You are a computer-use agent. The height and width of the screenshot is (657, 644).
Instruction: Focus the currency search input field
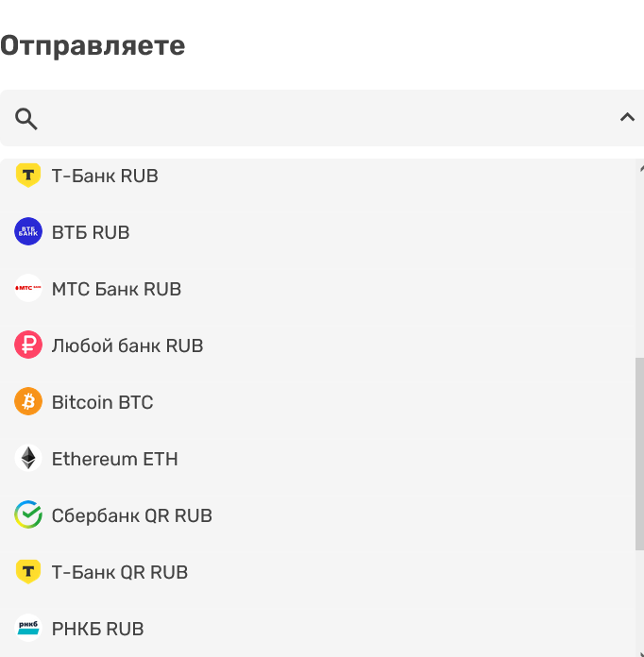321,118
